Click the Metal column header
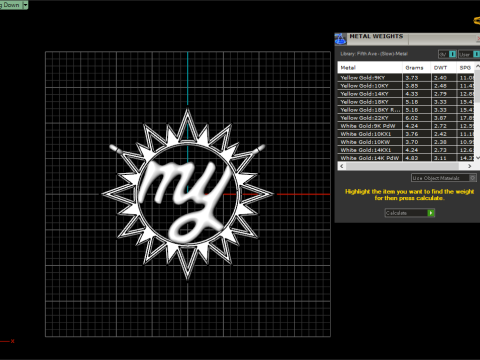 pyautogui.click(x=370, y=67)
